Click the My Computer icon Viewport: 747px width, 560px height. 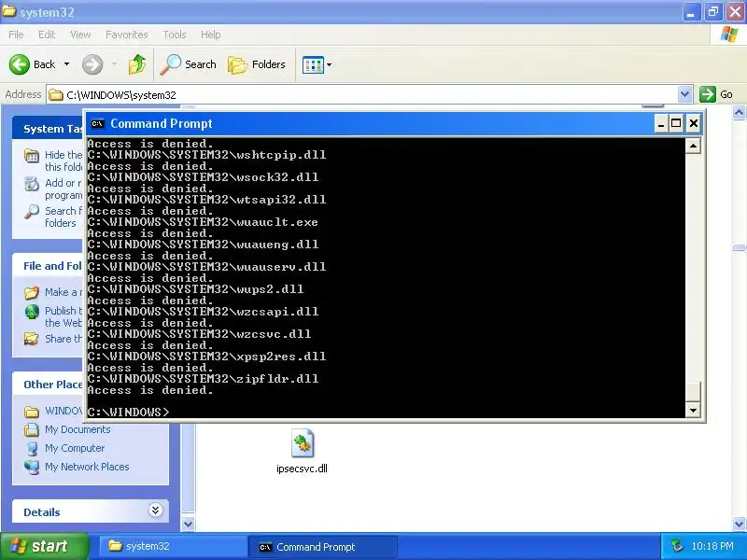tap(32, 449)
